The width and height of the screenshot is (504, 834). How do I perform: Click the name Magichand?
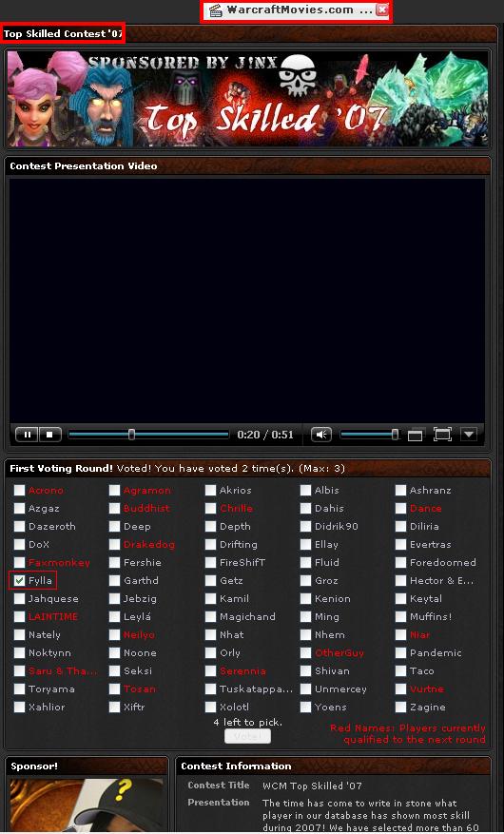click(x=248, y=617)
